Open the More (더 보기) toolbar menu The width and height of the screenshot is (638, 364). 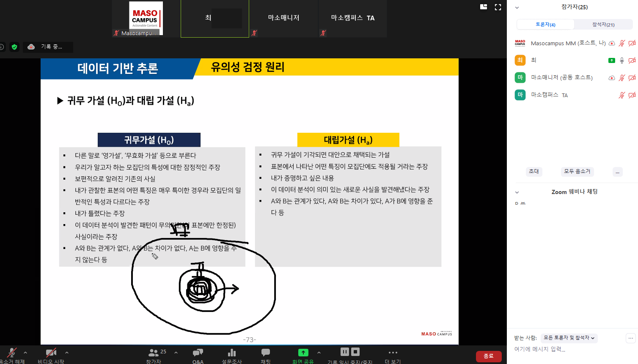point(393,353)
